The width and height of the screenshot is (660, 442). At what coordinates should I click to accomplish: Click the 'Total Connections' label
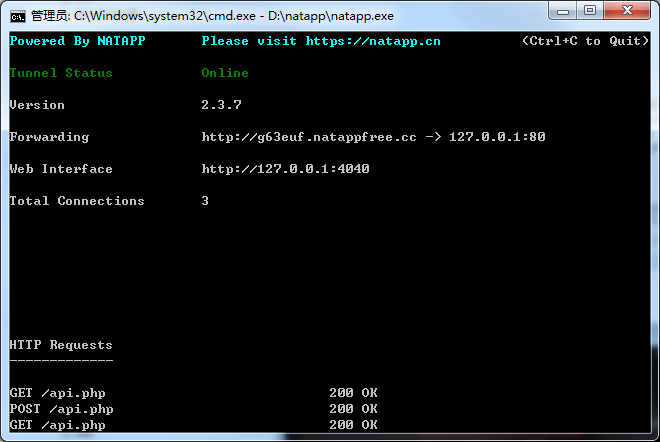(x=77, y=201)
